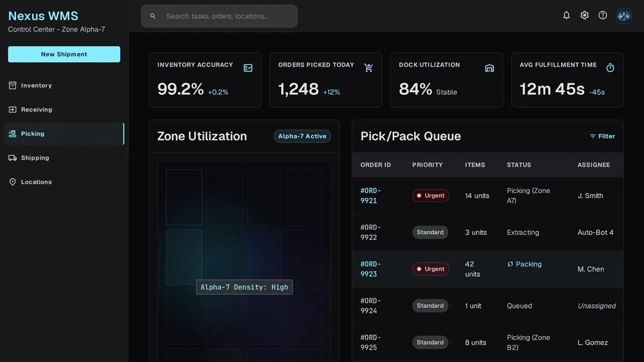644x362 pixels.
Task: Go to the Receiving section
Action: (x=64, y=109)
